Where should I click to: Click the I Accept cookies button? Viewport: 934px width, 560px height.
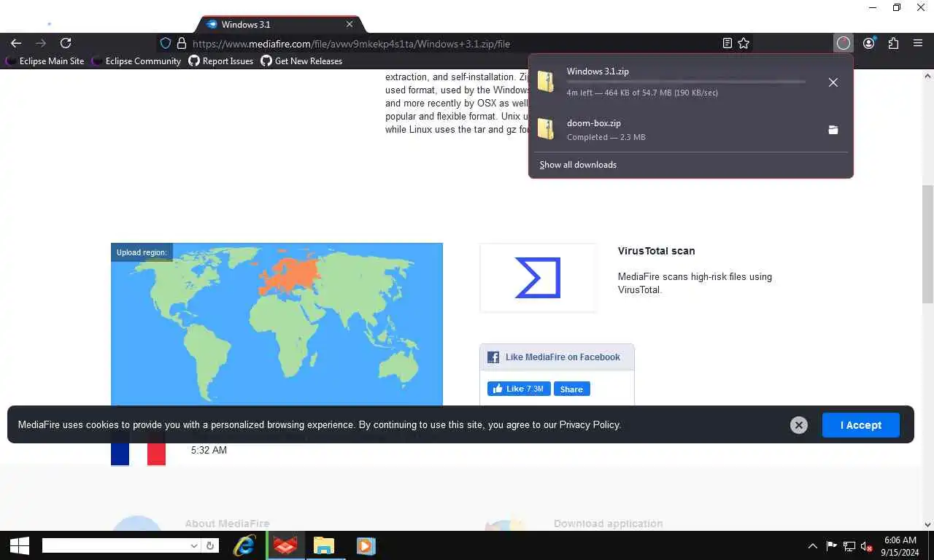(x=861, y=425)
